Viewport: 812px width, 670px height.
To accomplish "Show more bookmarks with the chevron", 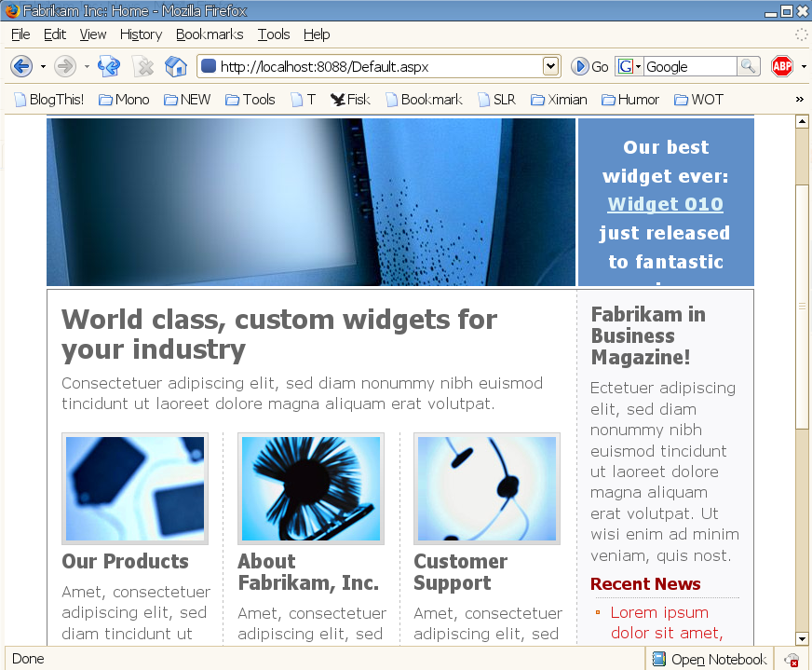I will coord(800,100).
